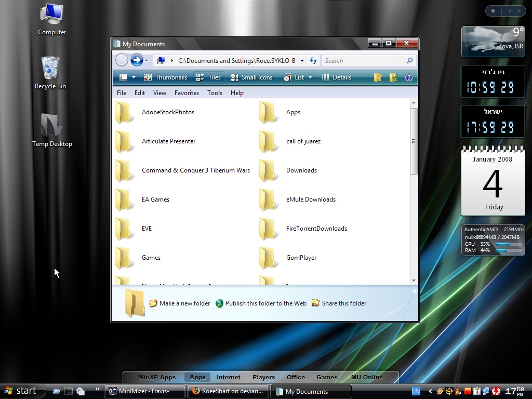Select the Temp Desktop folder icon

pos(52,130)
